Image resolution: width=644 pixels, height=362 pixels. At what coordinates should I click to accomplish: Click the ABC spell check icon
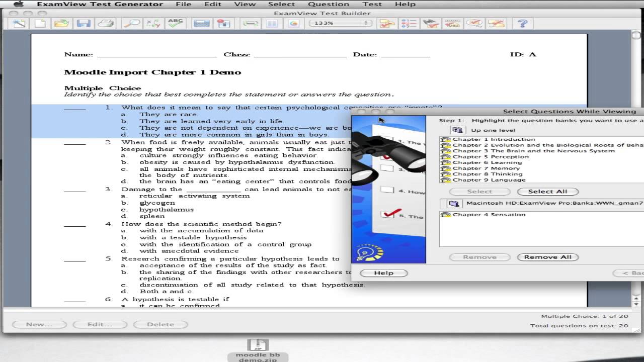175,23
